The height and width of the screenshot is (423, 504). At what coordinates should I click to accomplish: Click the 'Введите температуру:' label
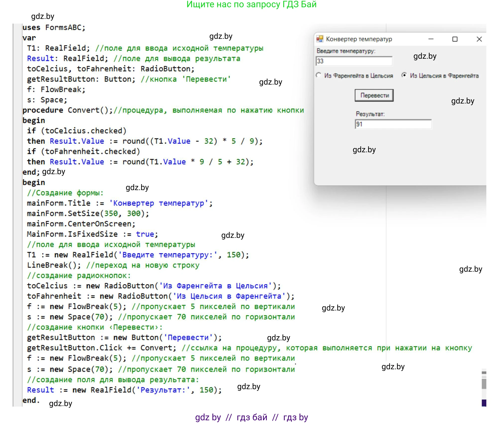pos(346,51)
